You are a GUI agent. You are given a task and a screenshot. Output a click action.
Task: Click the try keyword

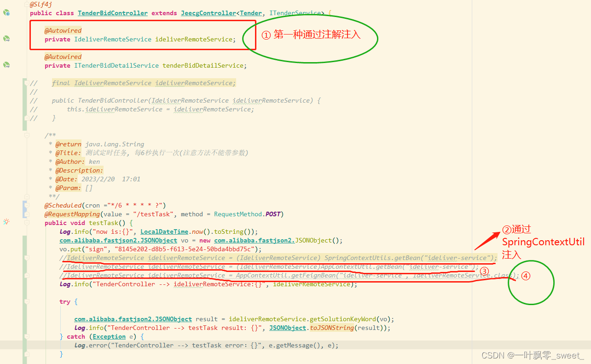pyautogui.click(x=65, y=301)
